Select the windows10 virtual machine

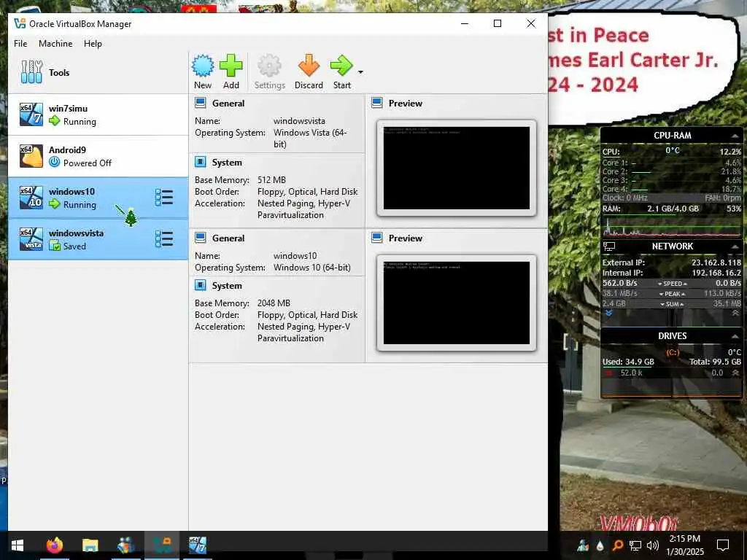tap(98, 198)
